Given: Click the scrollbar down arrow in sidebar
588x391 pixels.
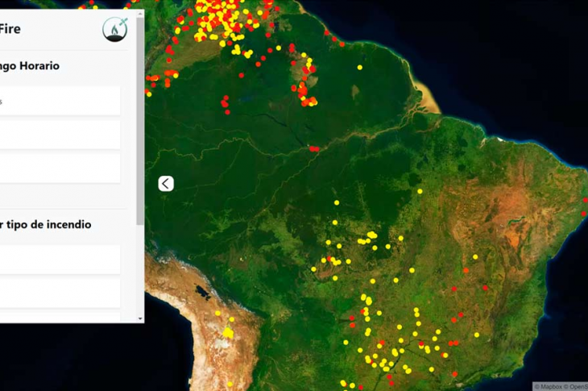Looking at the screenshot, I should coord(140,318).
